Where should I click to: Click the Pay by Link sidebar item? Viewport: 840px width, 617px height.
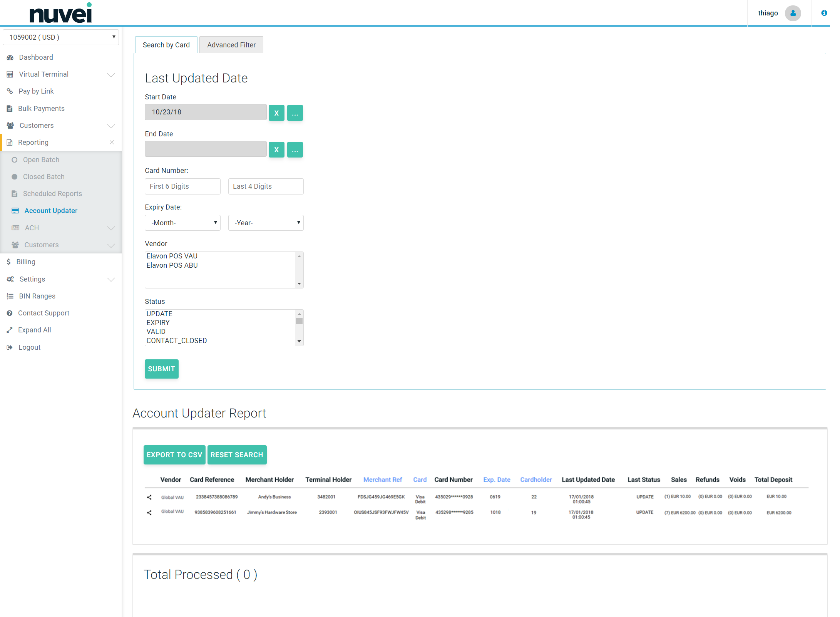[x=36, y=91]
